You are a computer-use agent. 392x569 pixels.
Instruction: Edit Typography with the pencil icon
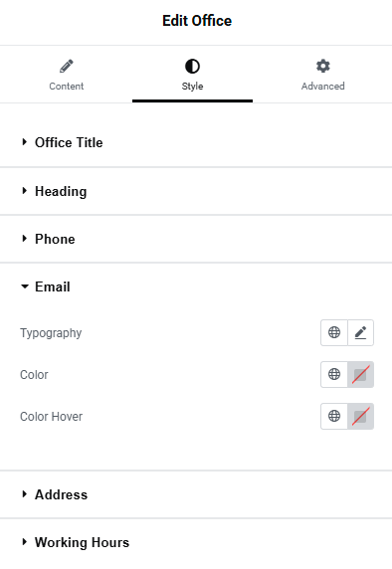[x=360, y=332]
